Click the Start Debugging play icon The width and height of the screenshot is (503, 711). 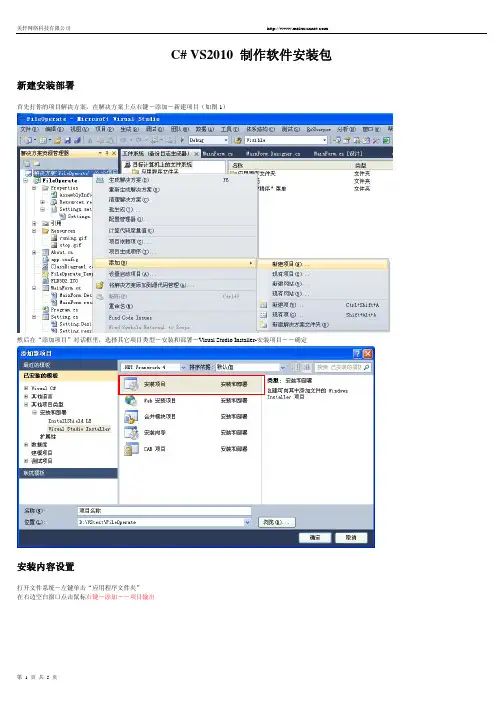tap(182, 140)
